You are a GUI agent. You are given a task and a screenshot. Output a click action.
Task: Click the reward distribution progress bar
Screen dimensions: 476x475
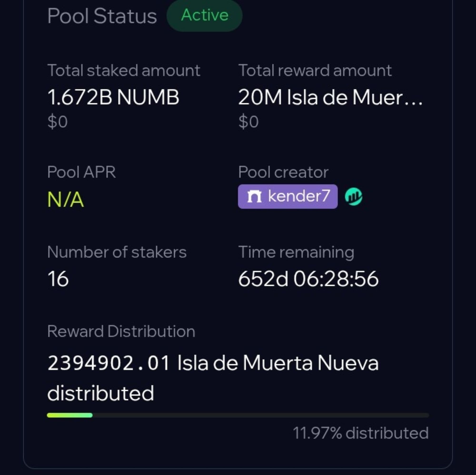(238, 415)
